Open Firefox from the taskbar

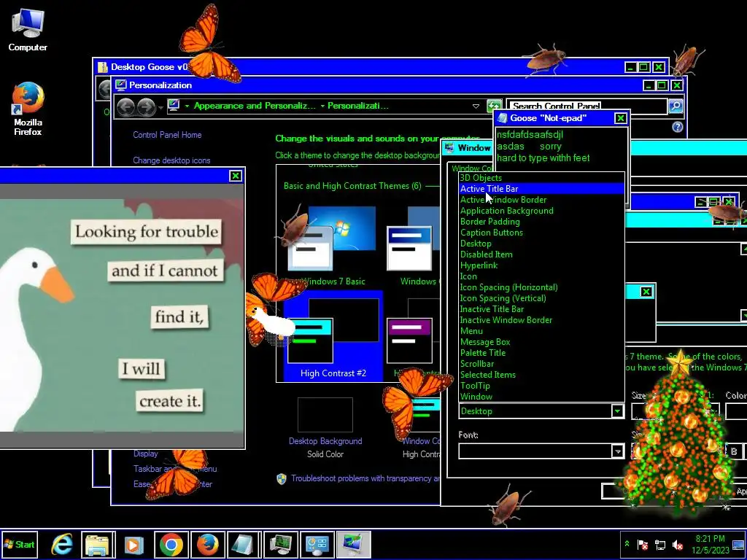click(x=208, y=544)
